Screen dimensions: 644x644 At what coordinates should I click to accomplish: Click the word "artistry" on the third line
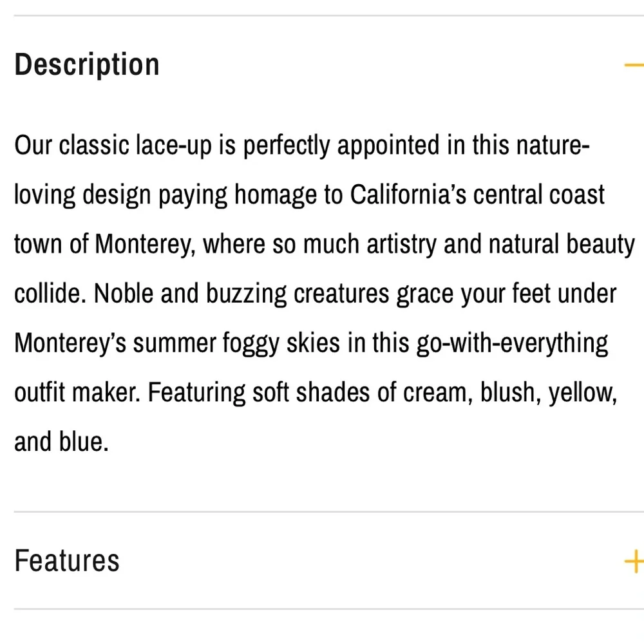click(x=401, y=245)
